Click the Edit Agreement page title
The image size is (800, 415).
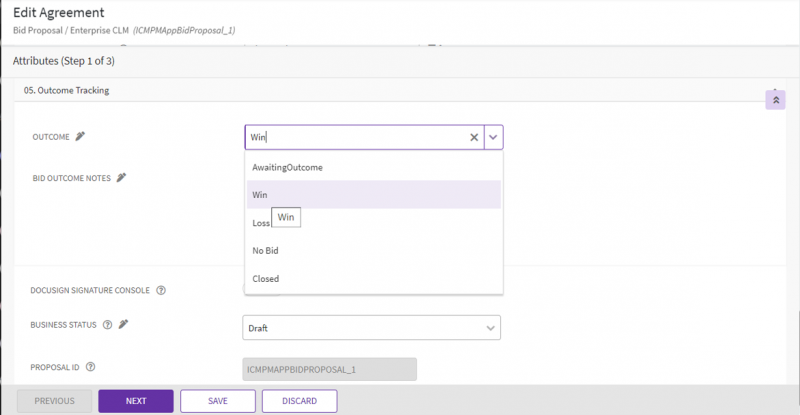59,12
